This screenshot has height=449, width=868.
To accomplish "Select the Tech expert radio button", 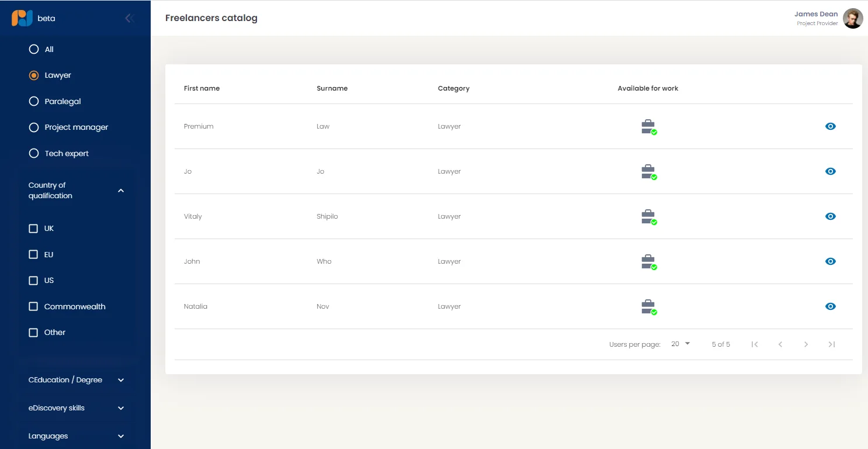I will click(34, 153).
